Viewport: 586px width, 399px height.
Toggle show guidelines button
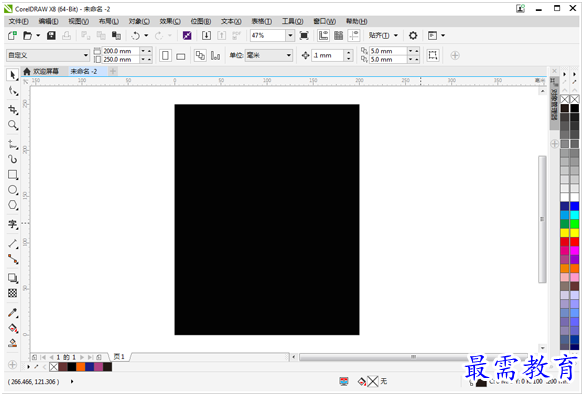pyautogui.click(x=354, y=35)
